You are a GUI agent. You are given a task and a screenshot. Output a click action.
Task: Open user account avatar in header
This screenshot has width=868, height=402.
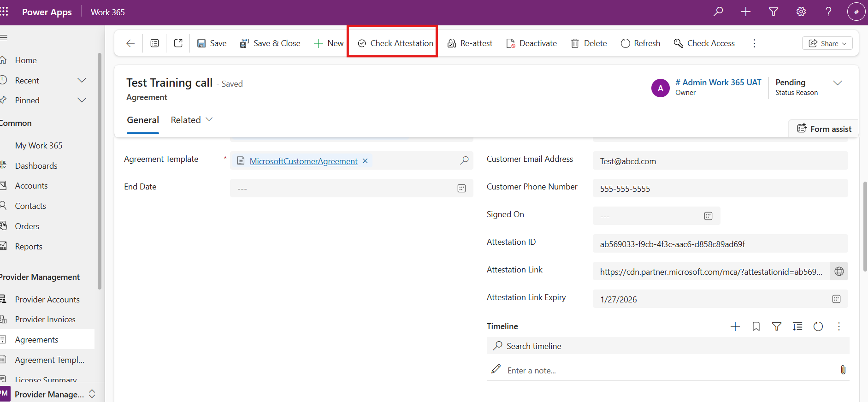pos(856,12)
